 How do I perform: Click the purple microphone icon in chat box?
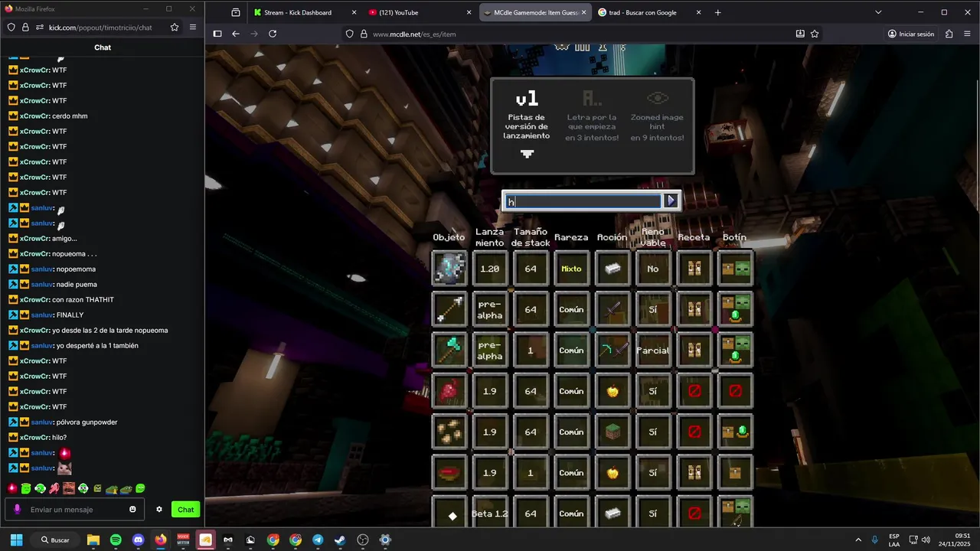18,510
